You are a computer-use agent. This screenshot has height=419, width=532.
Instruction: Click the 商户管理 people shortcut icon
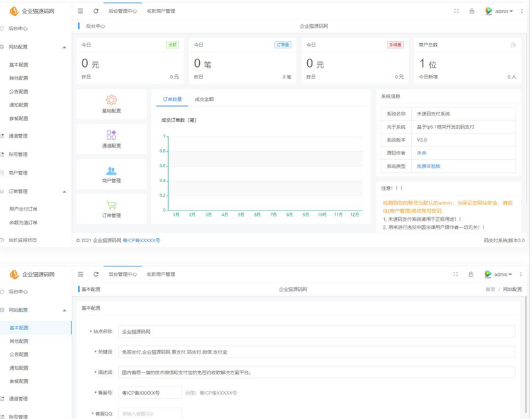tap(111, 171)
